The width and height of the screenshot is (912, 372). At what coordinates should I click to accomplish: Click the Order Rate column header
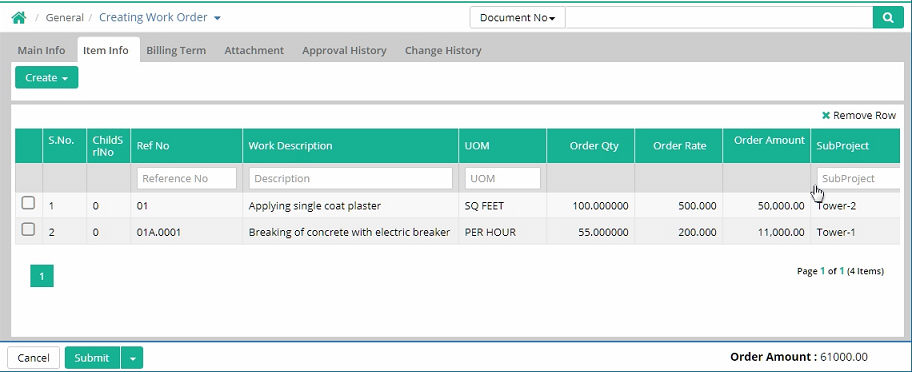click(x=678, y=145)
